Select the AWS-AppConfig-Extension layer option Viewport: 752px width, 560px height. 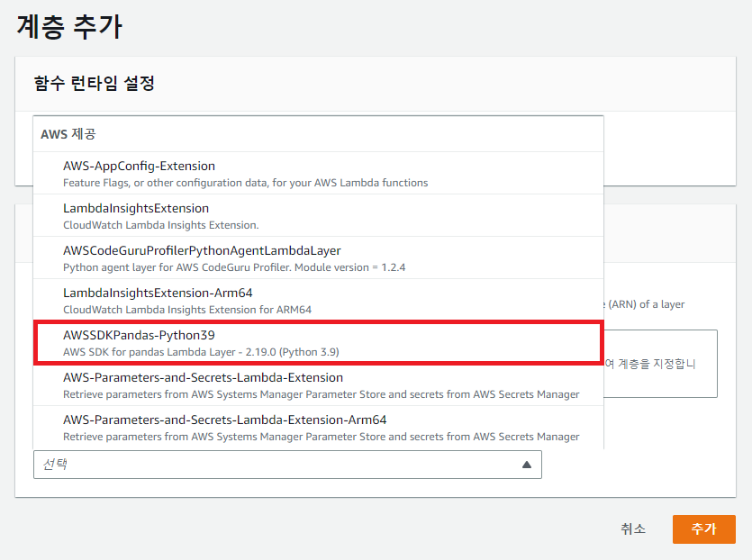pos(319,173)
